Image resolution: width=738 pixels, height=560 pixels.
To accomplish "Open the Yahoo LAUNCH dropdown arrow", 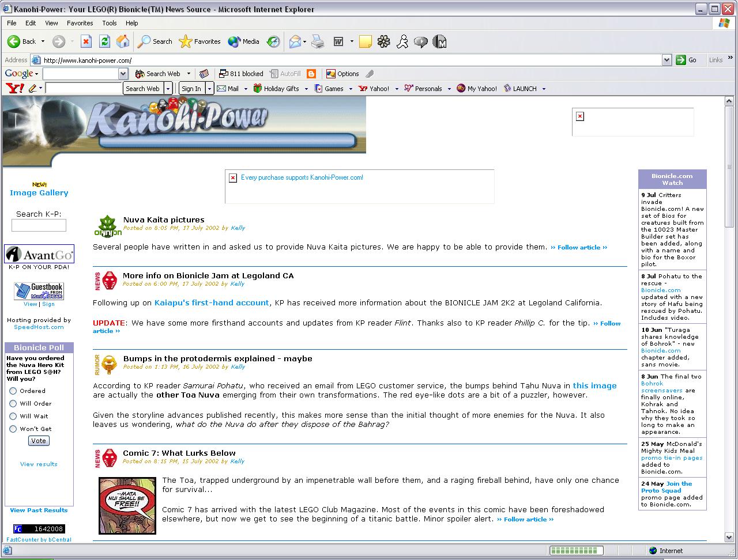I will [544, 89].
